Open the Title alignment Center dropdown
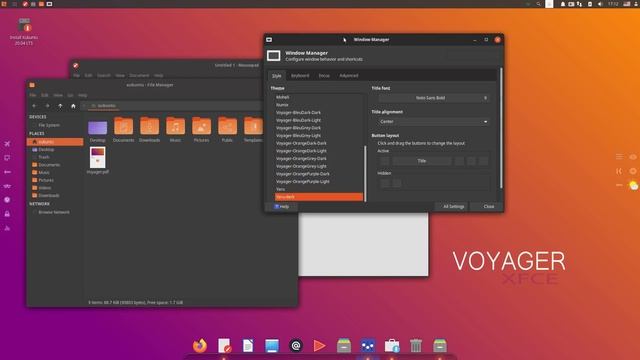This screenshot has width=640, height=360. coord(434,122)
